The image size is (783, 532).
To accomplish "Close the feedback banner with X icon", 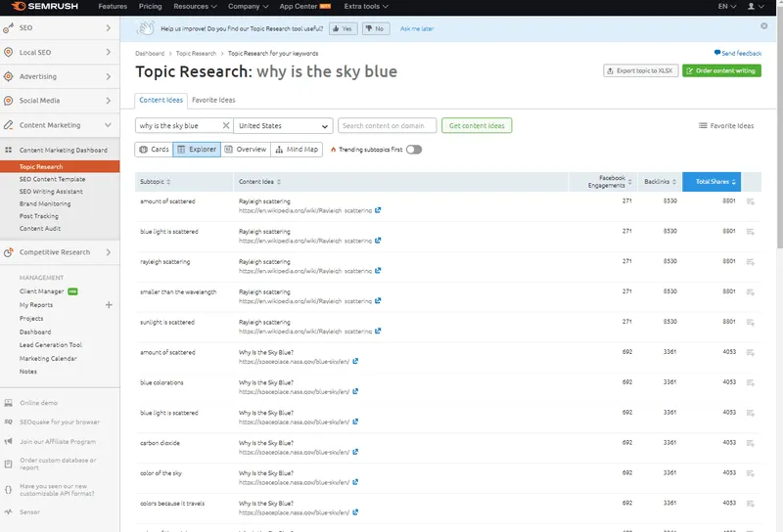I will 764,26.
